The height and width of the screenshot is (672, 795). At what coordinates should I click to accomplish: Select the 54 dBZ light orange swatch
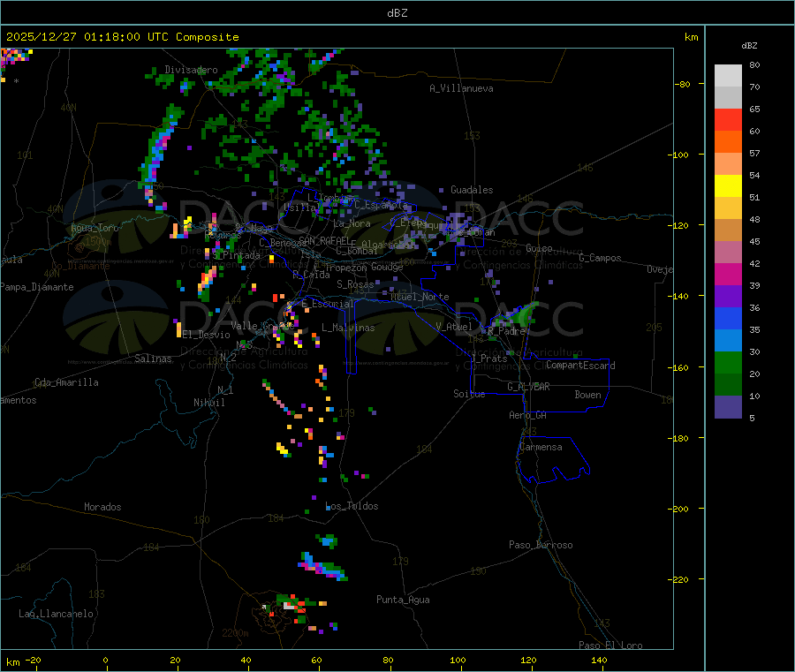pos(728,163)
